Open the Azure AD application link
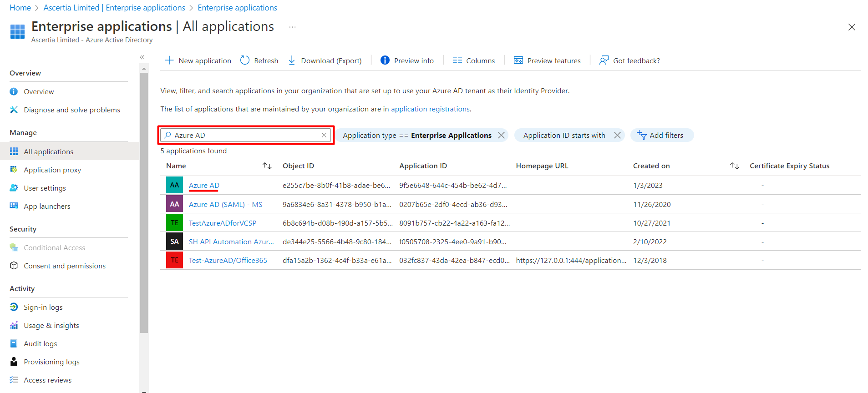The height and width of the screenshot is (393, 868). [x=204, y=185]
